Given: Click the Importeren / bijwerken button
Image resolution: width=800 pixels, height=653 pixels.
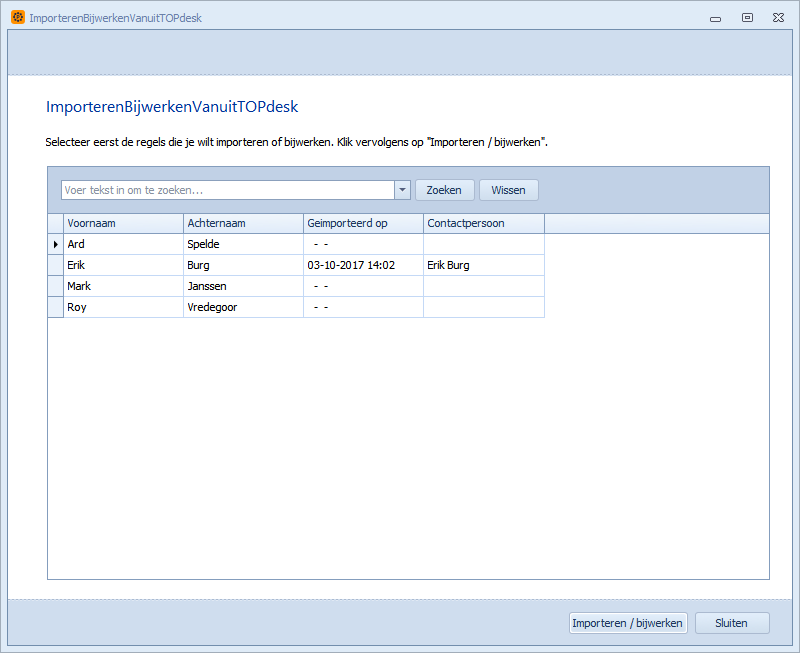Looking at the screenshot, I should pos(628,623).
